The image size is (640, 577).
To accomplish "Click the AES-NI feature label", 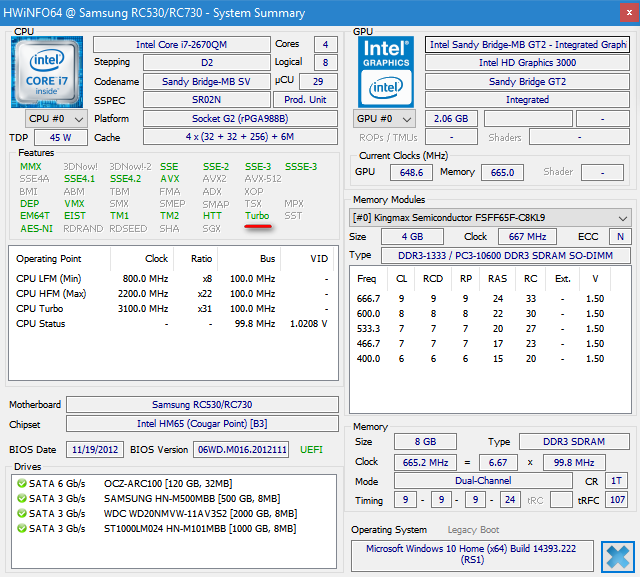I will [x=37, y=229].
